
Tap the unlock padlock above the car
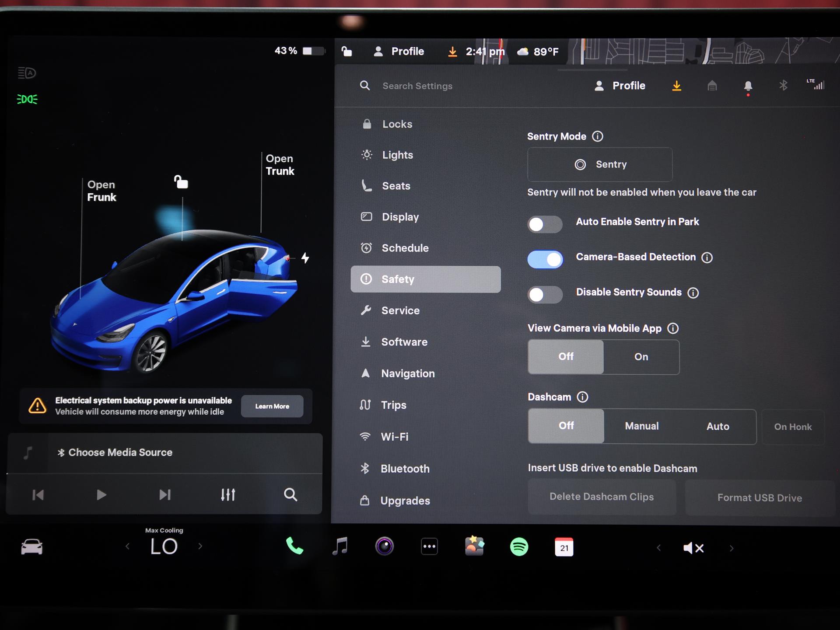[x=181, y=181]
